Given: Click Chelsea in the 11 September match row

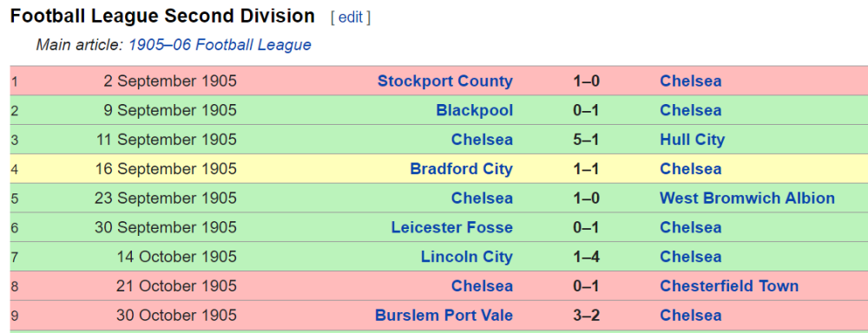Looking at the screenshot, I should pos(482,140).
